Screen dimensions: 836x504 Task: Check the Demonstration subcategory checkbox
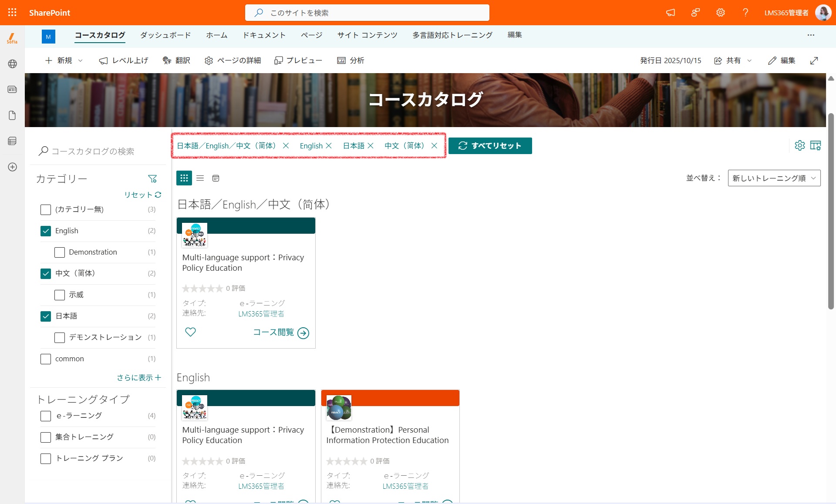60,252
